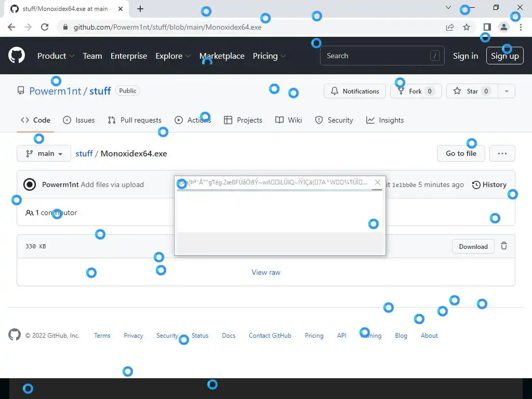Open Status link in footer
The image size is (532, 399).
(200, 336)
